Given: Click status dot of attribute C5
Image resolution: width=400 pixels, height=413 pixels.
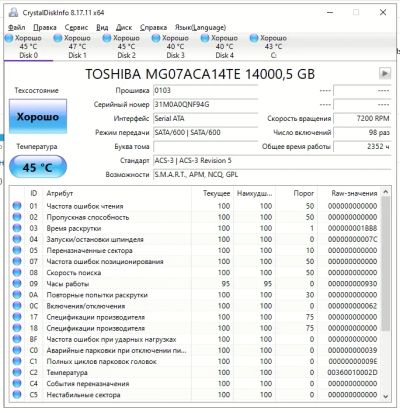Looking at the screenshot, I should coord(17,395).
